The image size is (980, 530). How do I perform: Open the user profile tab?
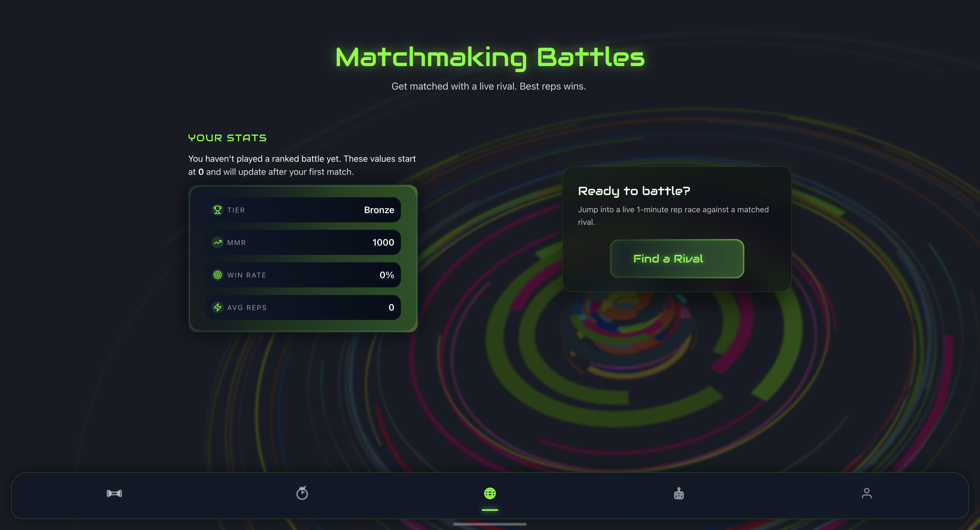coord(867,493)
